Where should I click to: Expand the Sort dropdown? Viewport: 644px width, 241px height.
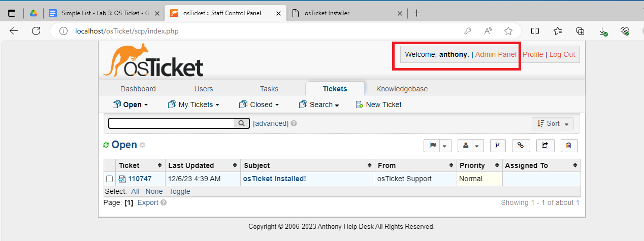pyautogui.click(x=553, y=123)
